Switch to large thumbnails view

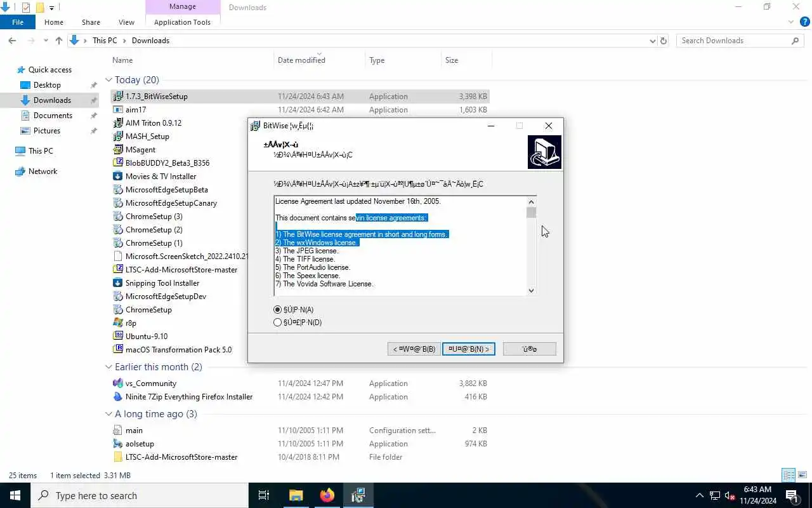click(x=804, y=475)
